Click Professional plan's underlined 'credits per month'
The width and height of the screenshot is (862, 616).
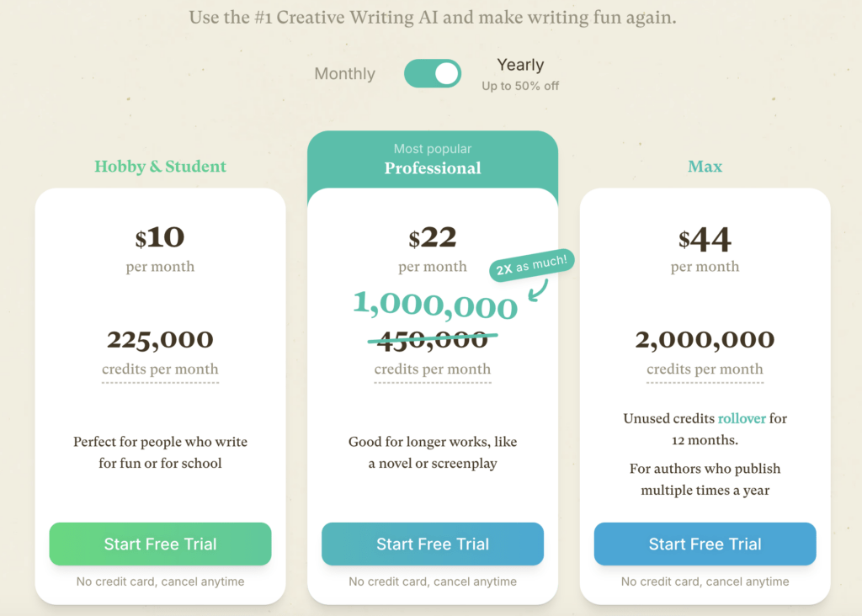point(433,369)
